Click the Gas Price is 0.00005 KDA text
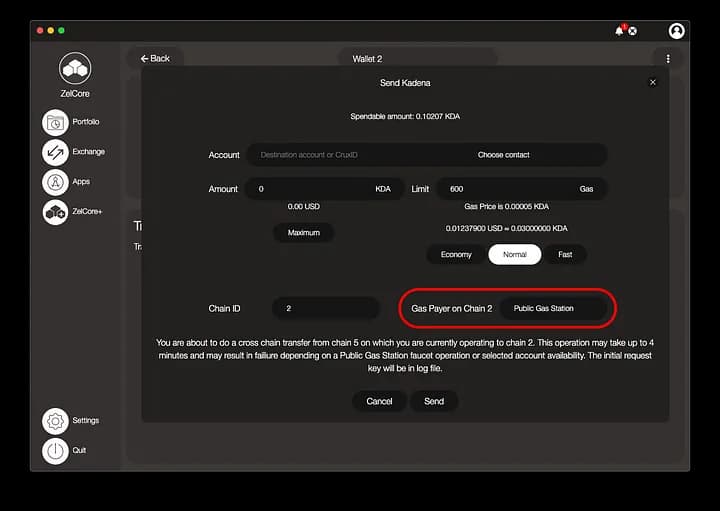The image size is (720, 511). (x=506, y=206)
